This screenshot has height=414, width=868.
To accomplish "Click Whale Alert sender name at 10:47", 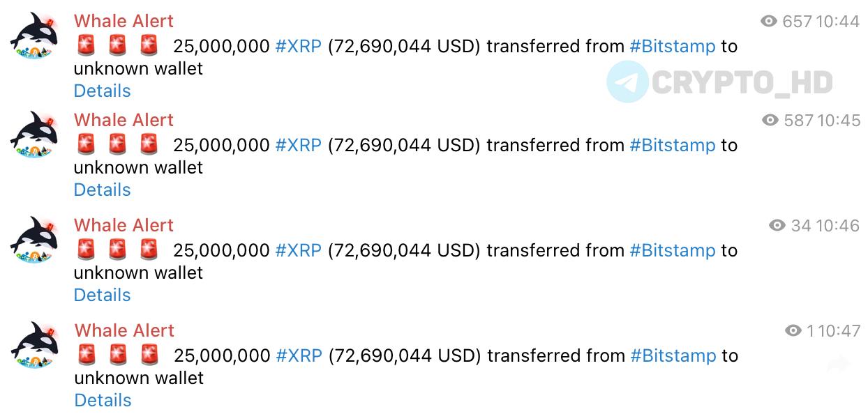I will coord(125,330).
